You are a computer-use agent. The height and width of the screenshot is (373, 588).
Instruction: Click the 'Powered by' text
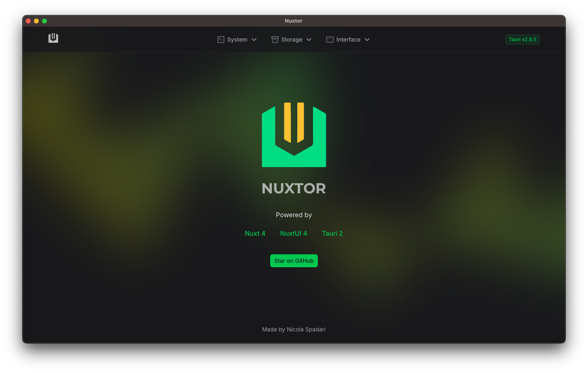[294, 215]
